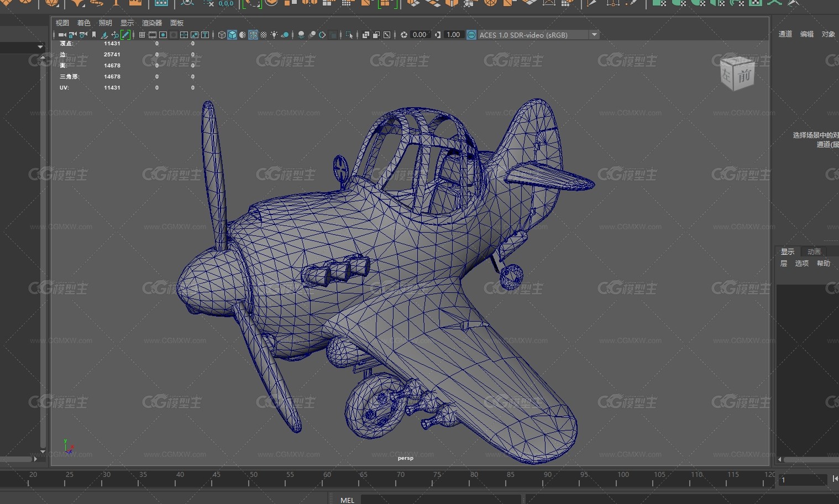Screen dimensions: 839x504
Task: Open the 通道 channel box menu
Action: click(785, 34)
